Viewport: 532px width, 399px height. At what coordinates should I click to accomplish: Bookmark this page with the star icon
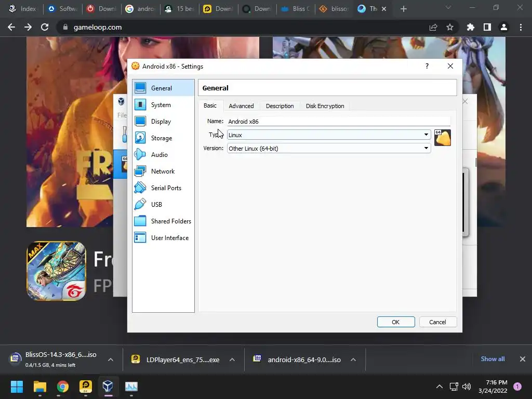coord(450,27)
